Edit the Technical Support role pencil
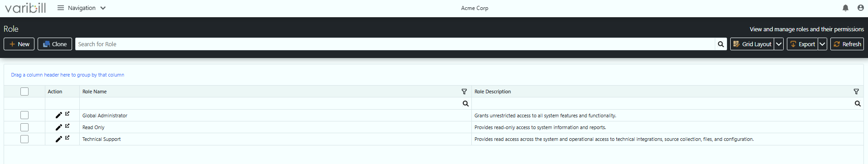 click(58, 139)
